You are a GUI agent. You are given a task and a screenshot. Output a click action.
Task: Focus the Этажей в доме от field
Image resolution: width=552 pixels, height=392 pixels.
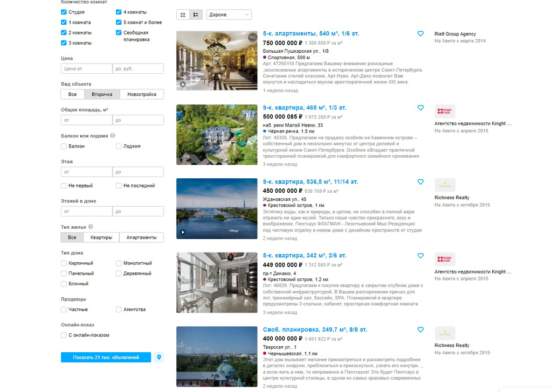[x=87, y=211]
